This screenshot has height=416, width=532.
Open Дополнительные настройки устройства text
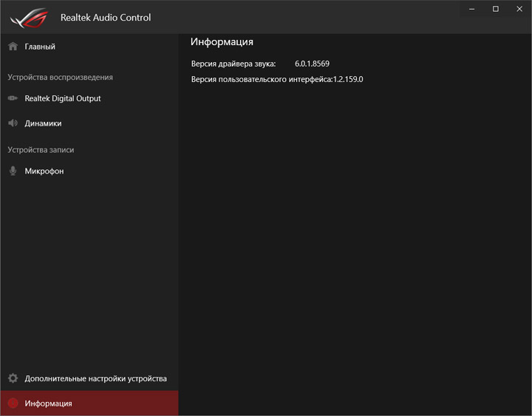tap(95, 378)
